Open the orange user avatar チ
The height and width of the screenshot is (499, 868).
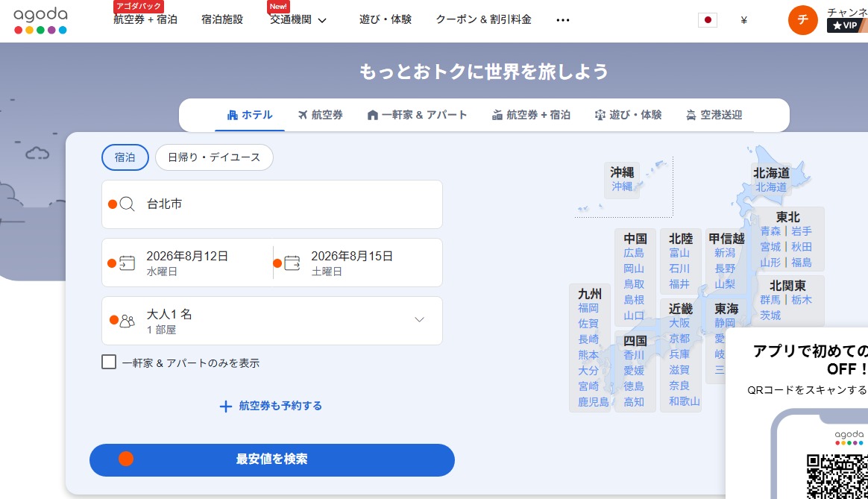(x=802, y=20)
